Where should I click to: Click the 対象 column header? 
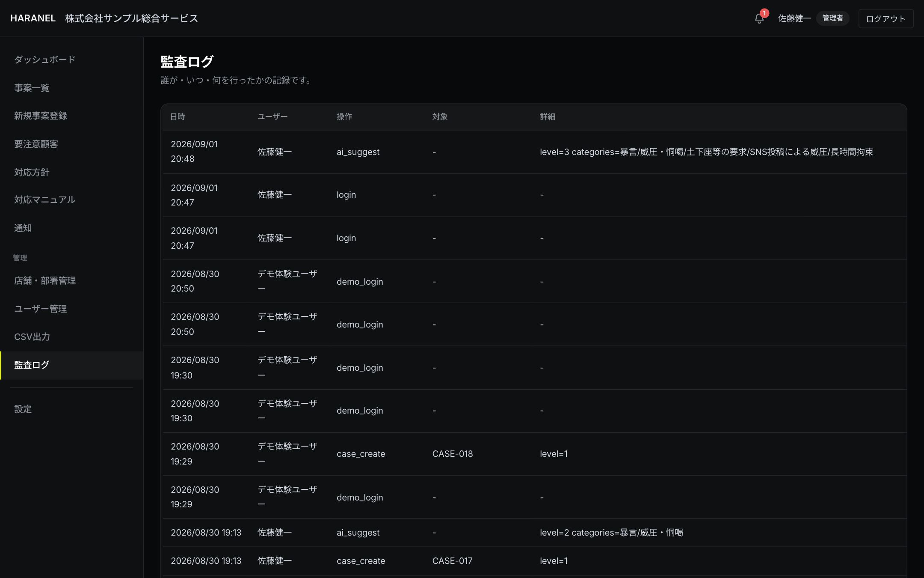pyautogui.click(x=440, y=116)
